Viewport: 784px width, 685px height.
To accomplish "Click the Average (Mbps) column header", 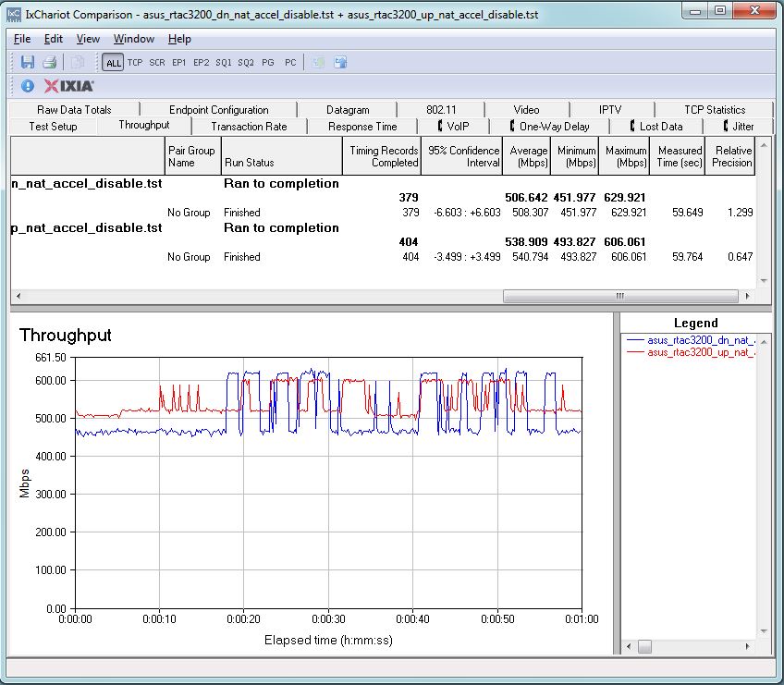I will (526, 156).
